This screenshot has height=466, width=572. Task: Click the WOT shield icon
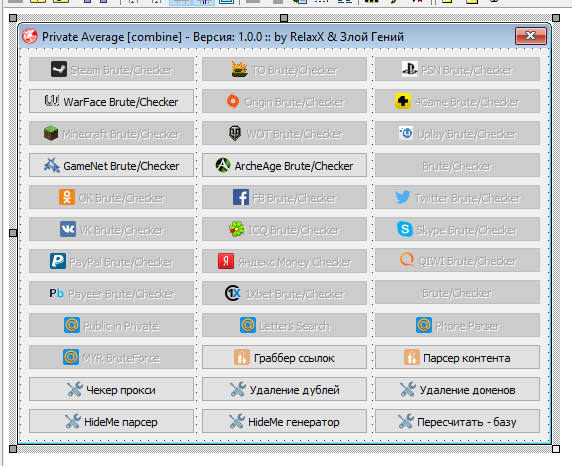click(235, 133)
